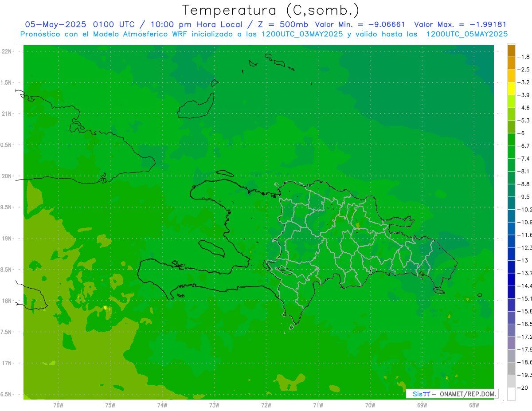
Task: Click the dark orange colorbar segment above -1.8
Action: click(x=511, y=51)
